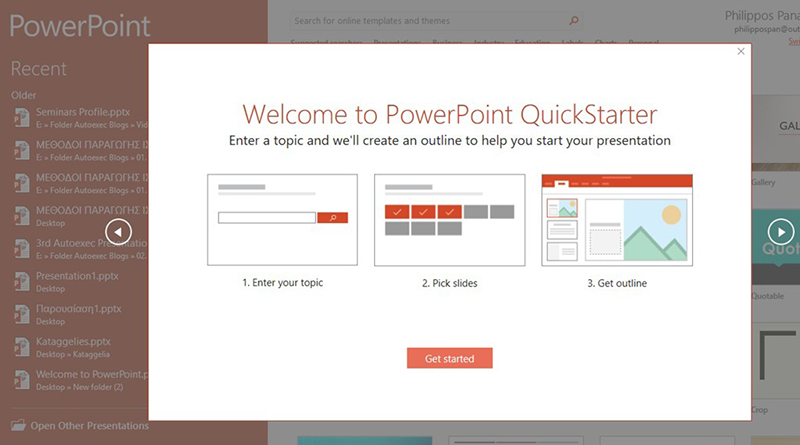
Task: Close the QuickStarter welcome dialog
Action: tap(741, 51)
